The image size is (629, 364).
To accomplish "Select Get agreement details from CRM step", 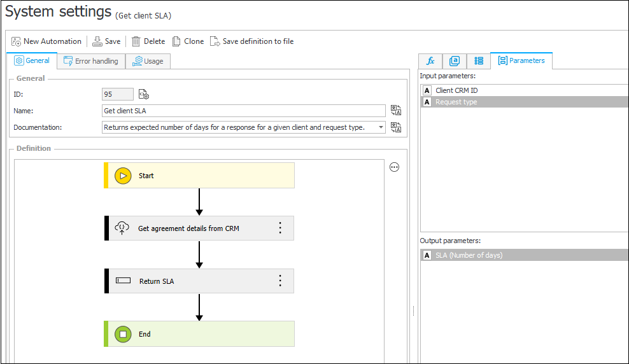I will [199, 228].
